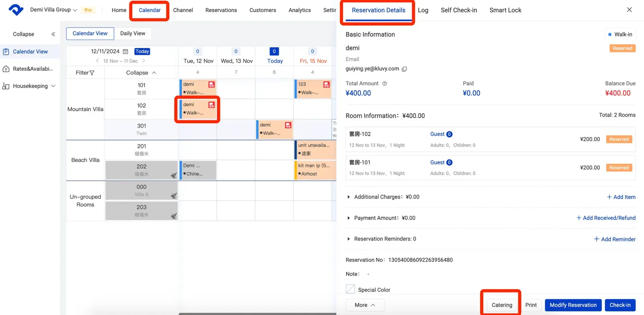Collapse the sidebar with double-arrow icon

53,34
